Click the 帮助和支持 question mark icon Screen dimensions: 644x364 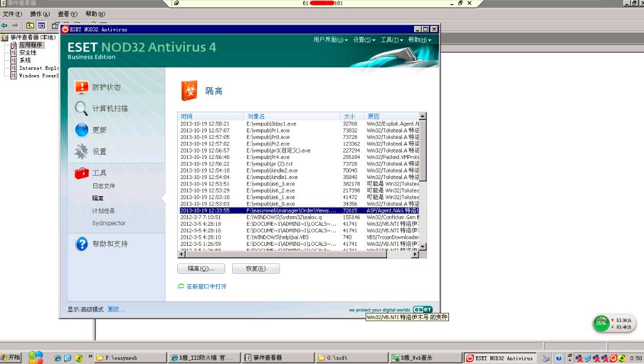(x=82, y=243)
